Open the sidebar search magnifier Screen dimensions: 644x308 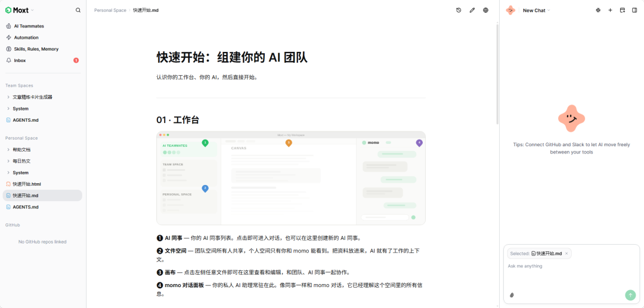[78, 10]
